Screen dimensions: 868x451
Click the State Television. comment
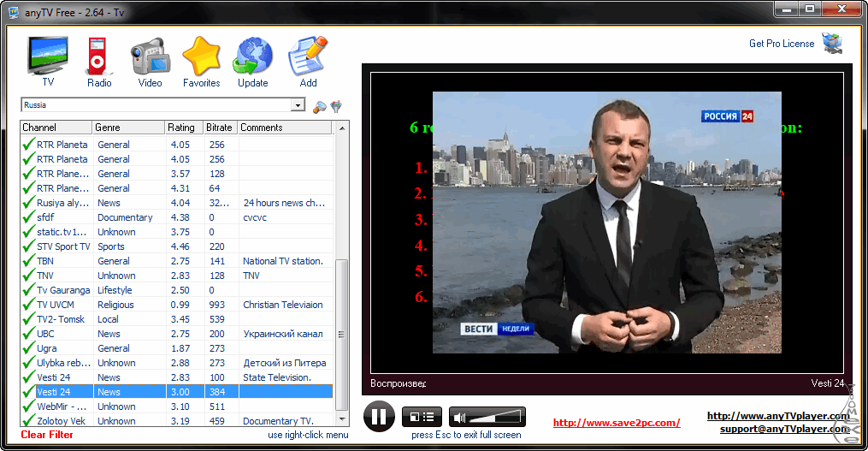(x=277, y=377)
